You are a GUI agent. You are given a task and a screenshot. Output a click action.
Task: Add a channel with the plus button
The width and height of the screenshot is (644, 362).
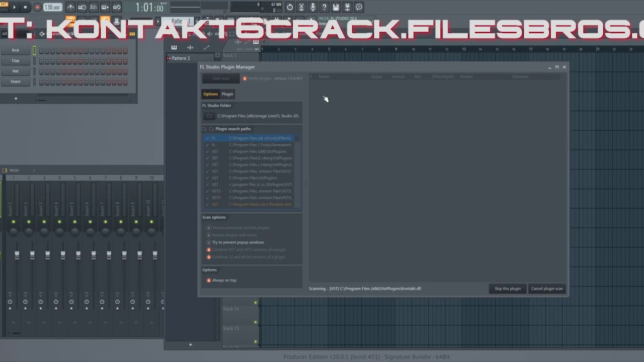click(x=16, y=99)
